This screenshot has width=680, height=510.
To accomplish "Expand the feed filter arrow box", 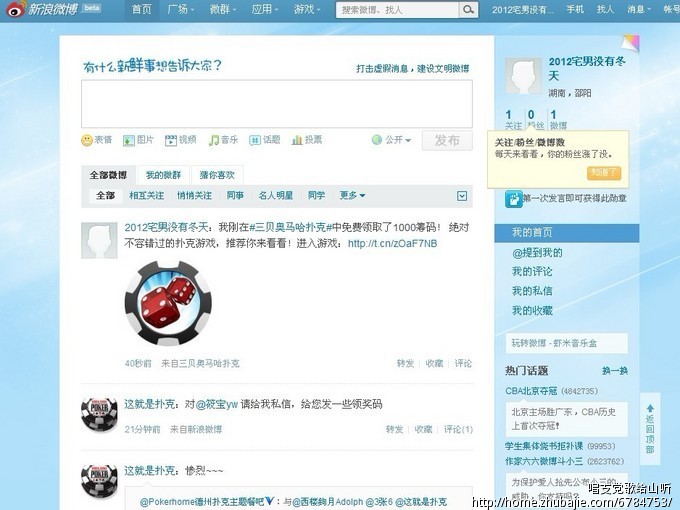I will point(462,196).
